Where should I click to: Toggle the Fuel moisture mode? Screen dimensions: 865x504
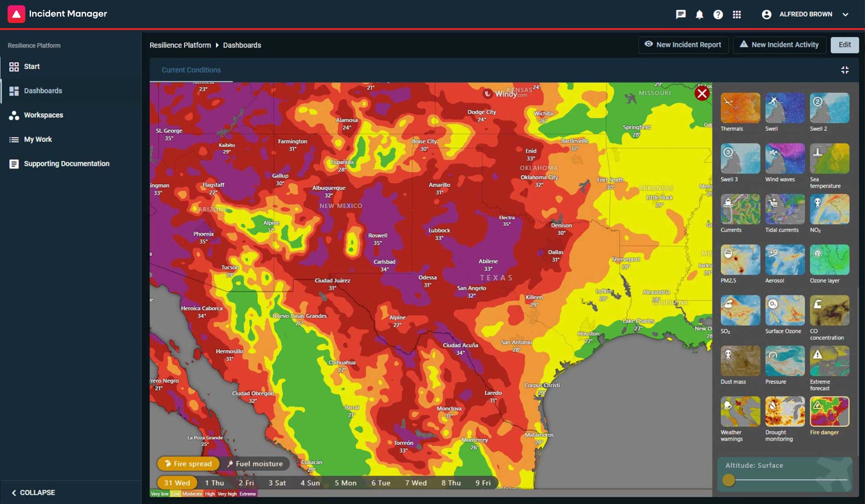pyautogui.click(x=255, y=463)
